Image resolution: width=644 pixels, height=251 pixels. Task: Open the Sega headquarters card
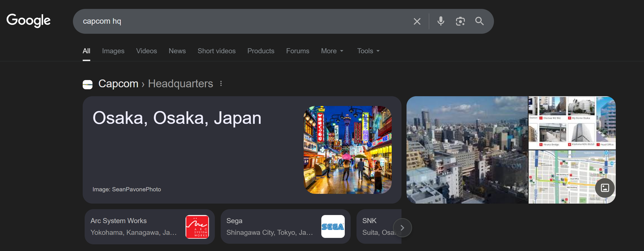click(x=286, y=227)
